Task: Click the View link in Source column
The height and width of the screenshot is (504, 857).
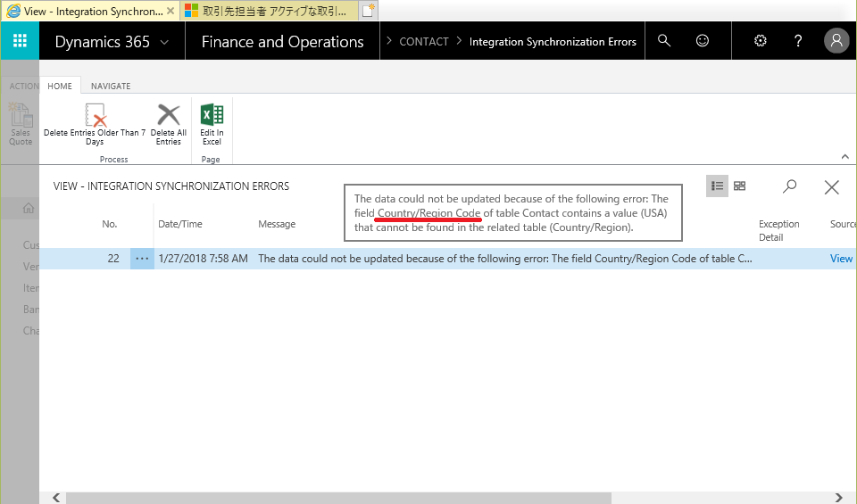Action: 841,259
